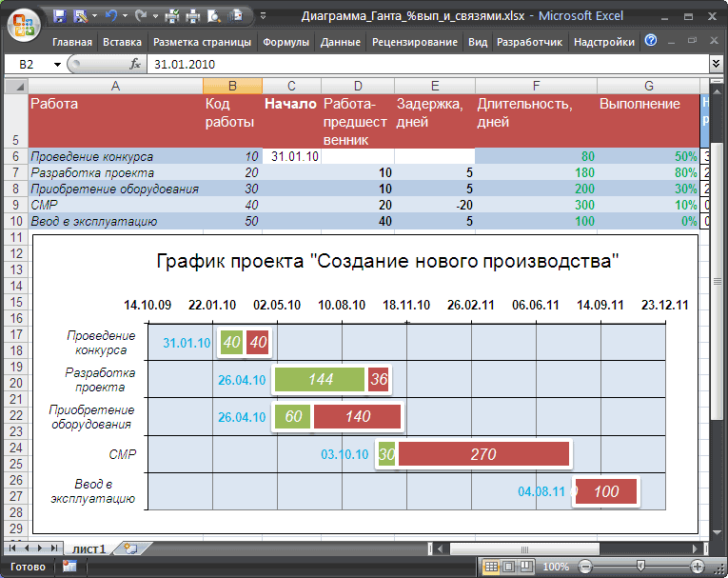Click the 100% zoom level button
Screen dimensions: 728x578
coord(556,567)
